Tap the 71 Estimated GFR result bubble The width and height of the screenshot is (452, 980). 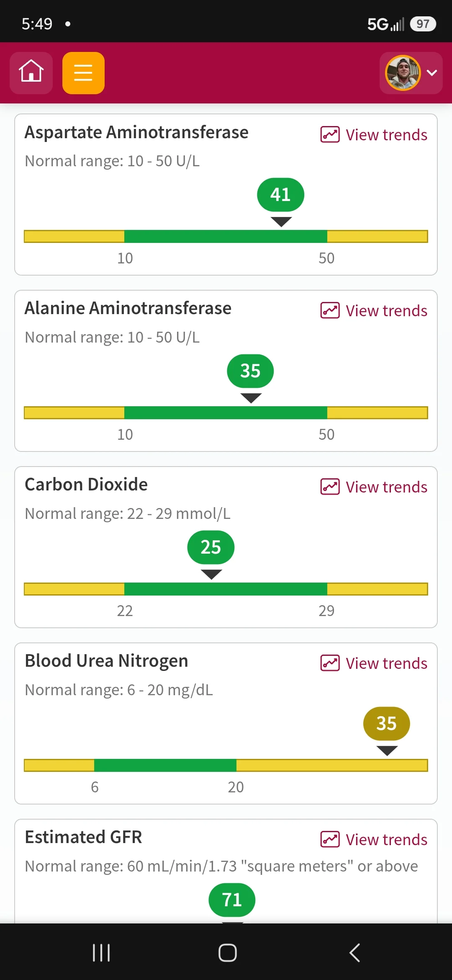click(232, 900)
